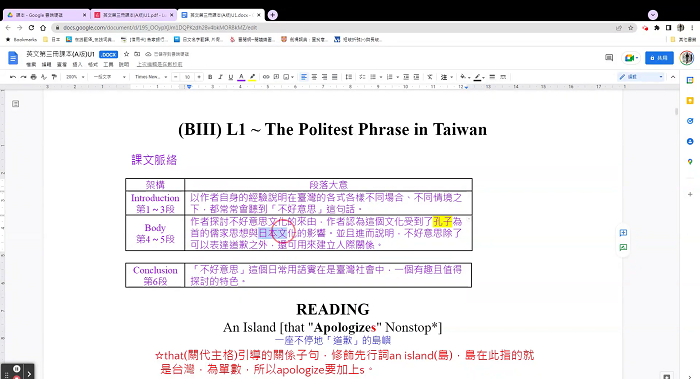700x379 pixels.
Task: Right-align the text
Action: click(325, 77)
